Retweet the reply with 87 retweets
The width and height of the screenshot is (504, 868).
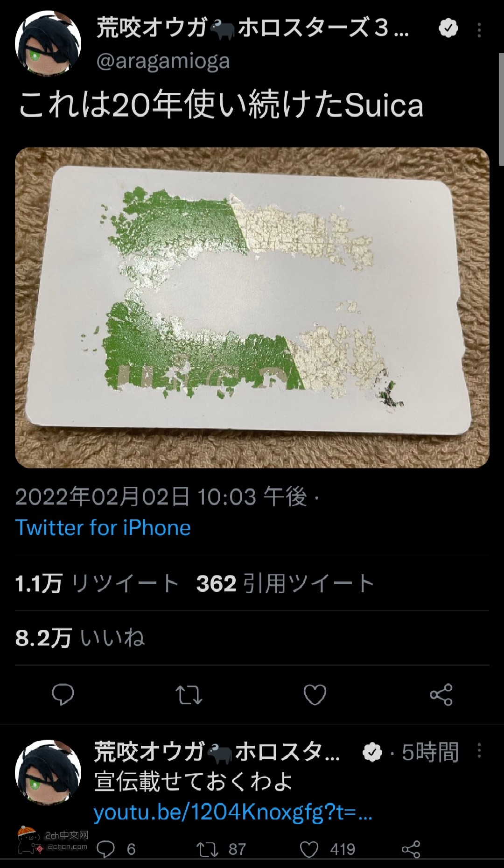(x=221, y=849)
